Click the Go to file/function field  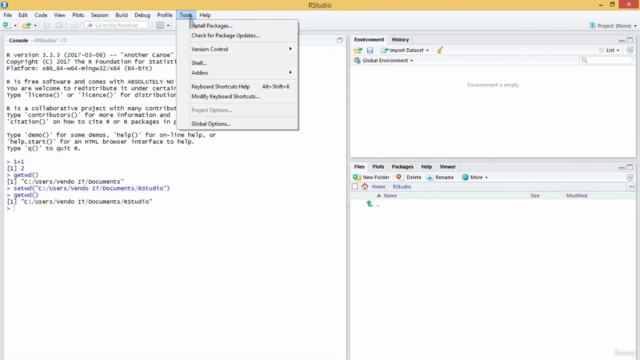116,25
